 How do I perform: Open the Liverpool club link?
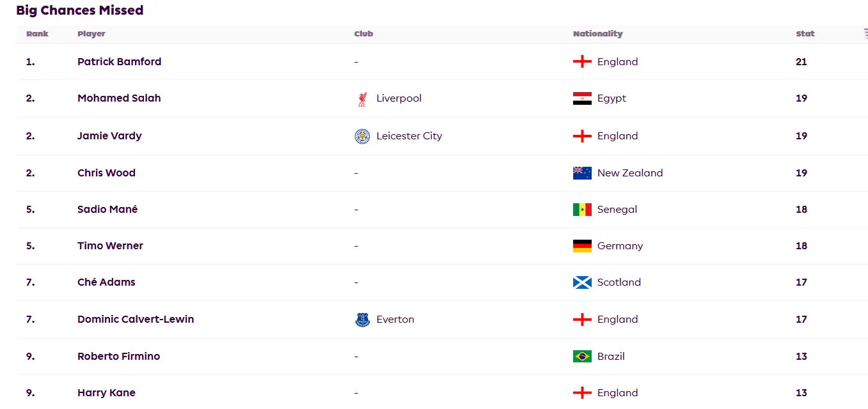pyautogui.click(x=398, y=98)
